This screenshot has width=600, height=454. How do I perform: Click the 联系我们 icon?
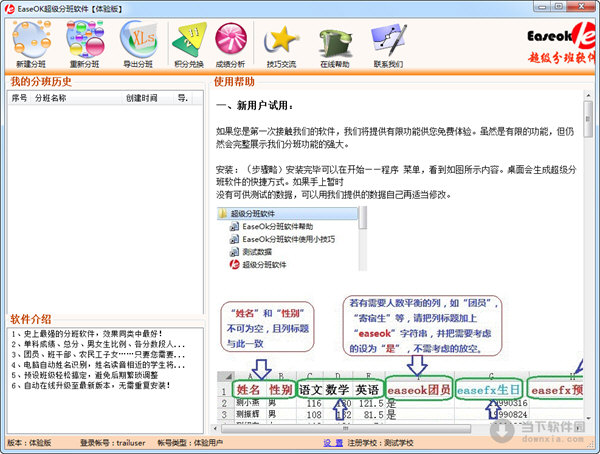(x=388, y=44)
